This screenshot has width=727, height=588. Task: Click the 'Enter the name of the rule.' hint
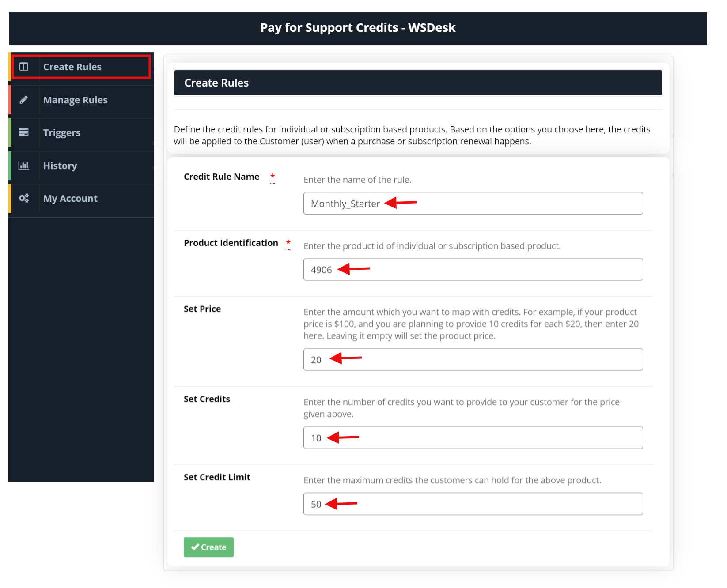[x=357, y=180]
